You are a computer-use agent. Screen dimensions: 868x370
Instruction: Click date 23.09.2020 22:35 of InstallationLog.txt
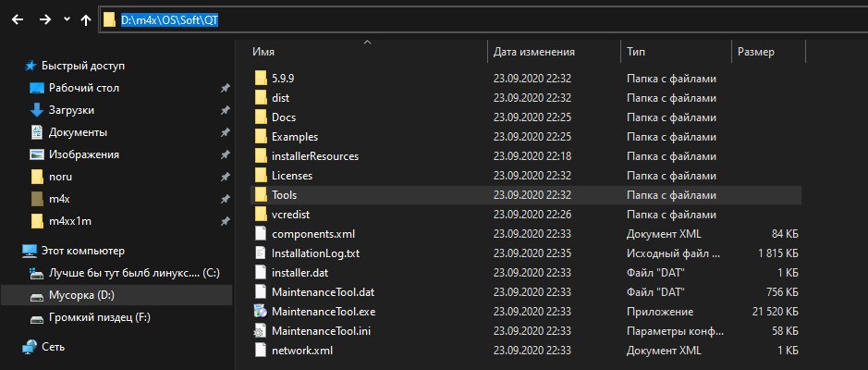[532, 253]
